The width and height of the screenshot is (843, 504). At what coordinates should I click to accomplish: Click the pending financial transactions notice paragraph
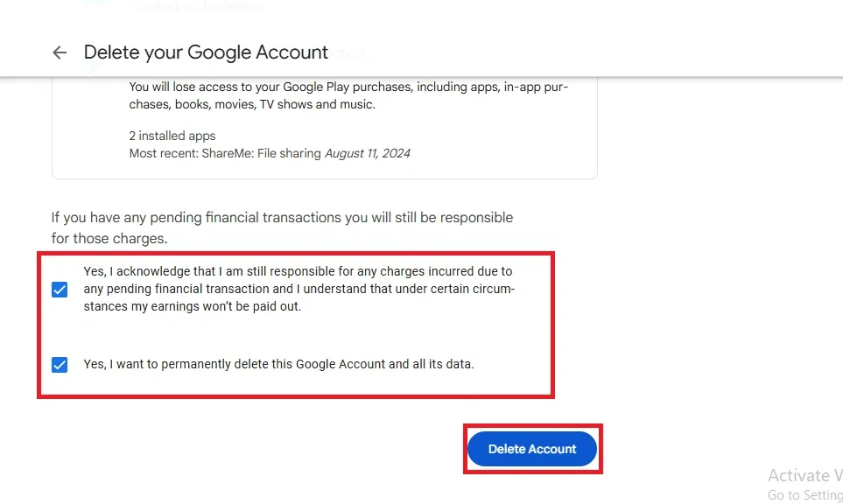point(282,217)
